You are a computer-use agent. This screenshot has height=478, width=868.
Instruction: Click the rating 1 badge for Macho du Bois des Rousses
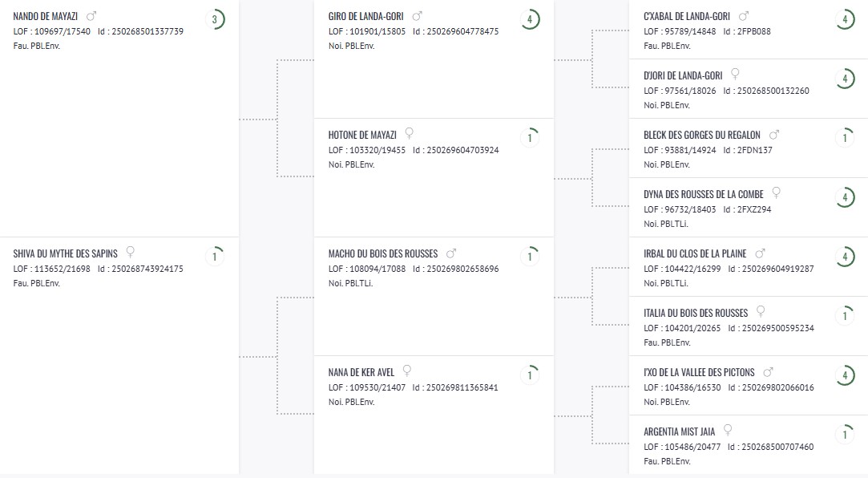click(x=529, y=257)
